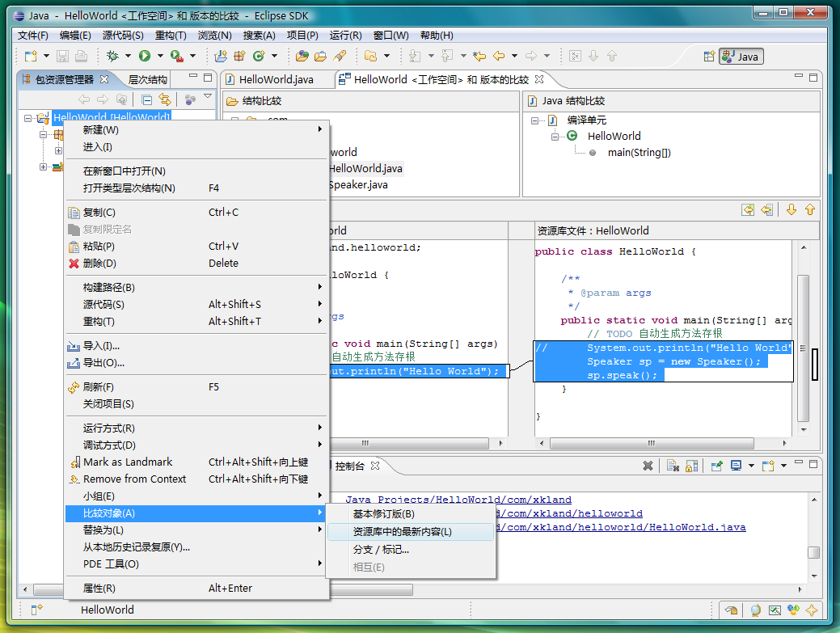Screen dimensions: 840x633
Task: Collapse HelloWorld project in Package Explorer
Action: (x=27, y=118)
